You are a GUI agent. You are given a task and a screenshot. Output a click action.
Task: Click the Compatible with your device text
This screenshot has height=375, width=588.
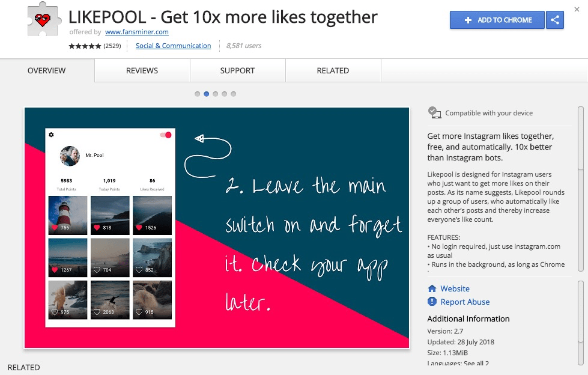pyautogui.click(x=489, y=113)
